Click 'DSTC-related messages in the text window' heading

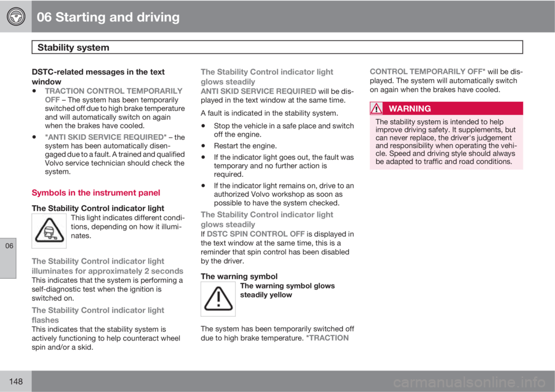[98, 76]
